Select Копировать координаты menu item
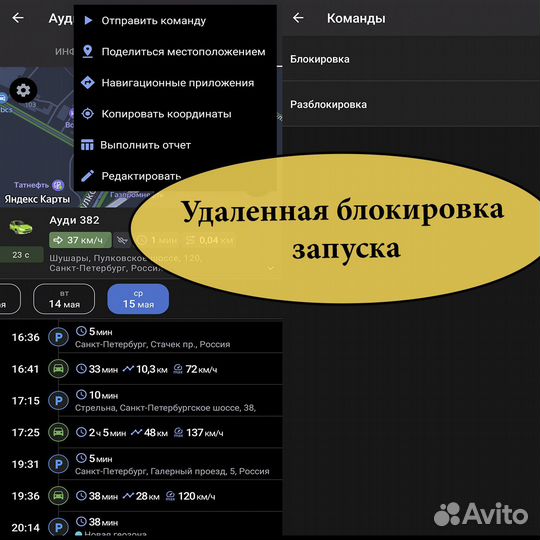 175,114
